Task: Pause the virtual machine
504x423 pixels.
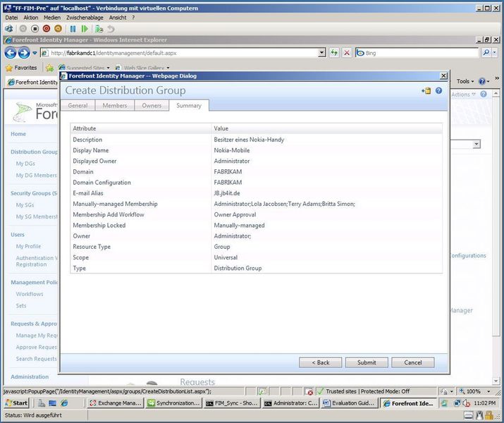Action: 73,29
